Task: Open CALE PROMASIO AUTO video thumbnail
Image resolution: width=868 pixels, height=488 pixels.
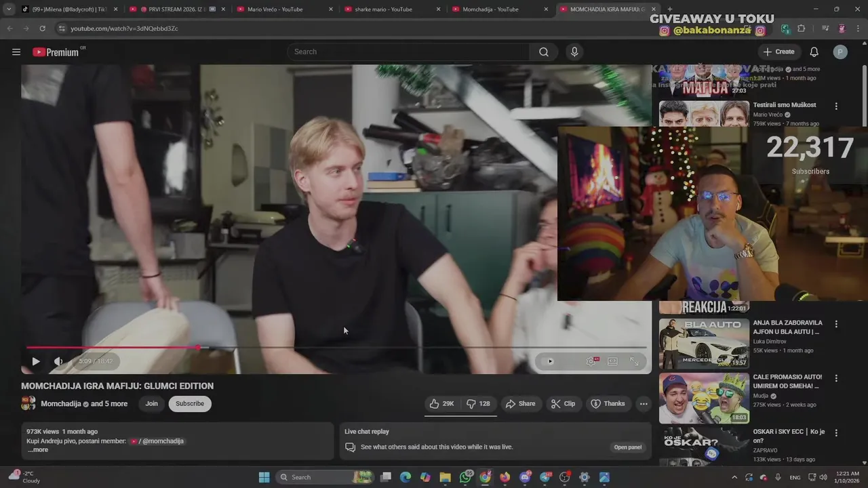Action: point(704,398)
